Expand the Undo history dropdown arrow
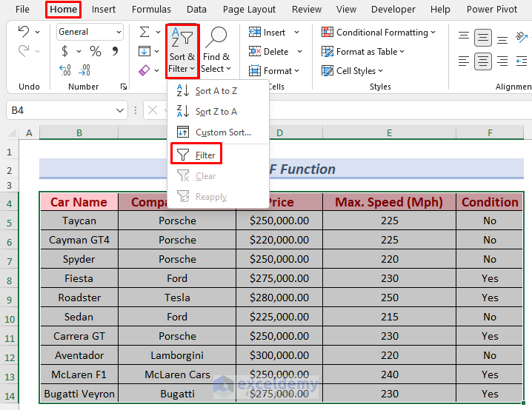 [x=37, y=32]
